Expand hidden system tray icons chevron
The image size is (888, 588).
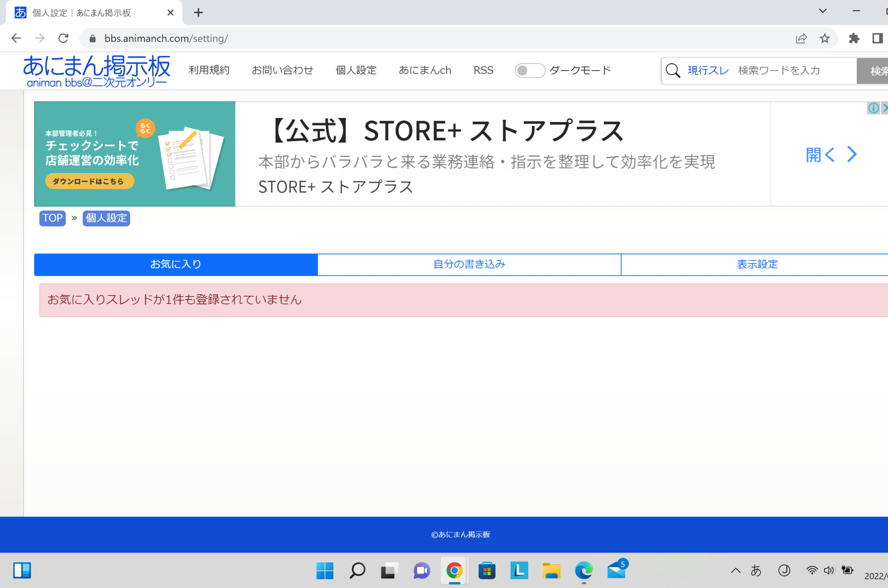coord(736,570)
